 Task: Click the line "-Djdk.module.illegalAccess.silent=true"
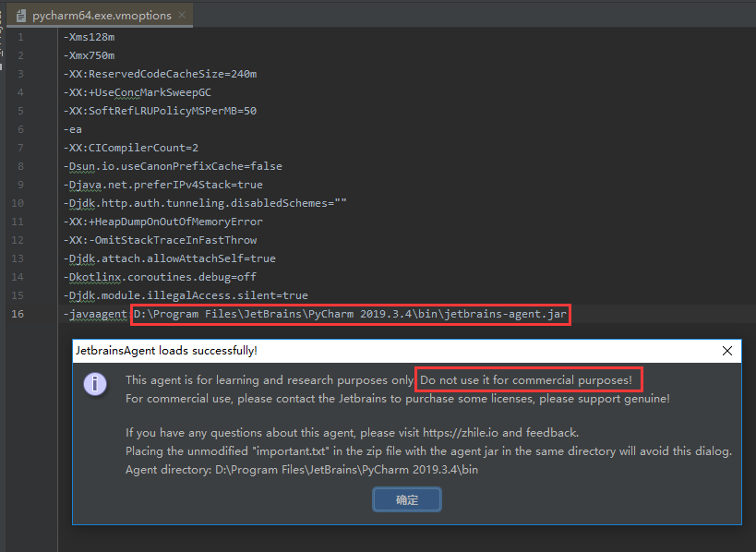coord(186,295)
